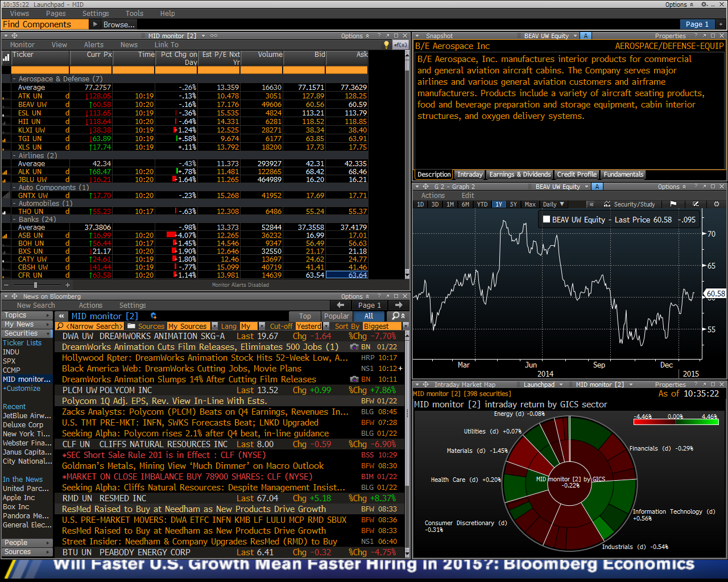Click New Search in News panel

[x=36, y=306]
